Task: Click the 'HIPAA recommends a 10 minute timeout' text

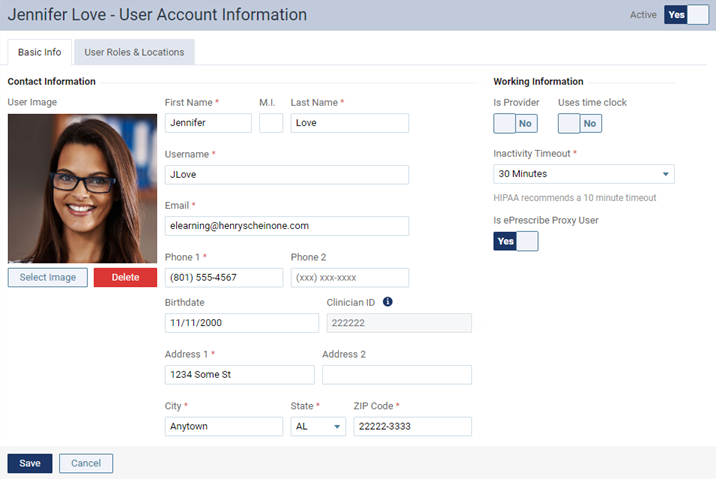Action: [x=574, y=198]
